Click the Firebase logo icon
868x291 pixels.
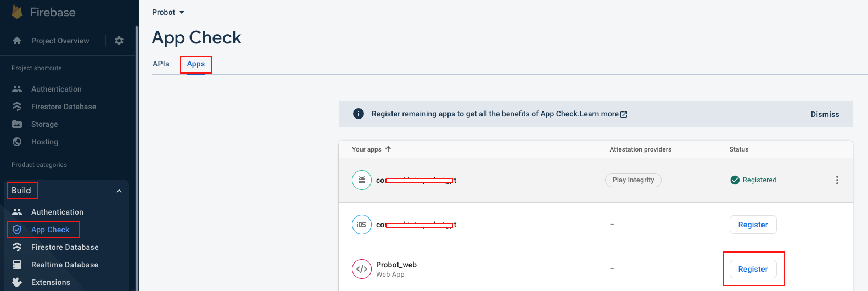tap(17, 12)
